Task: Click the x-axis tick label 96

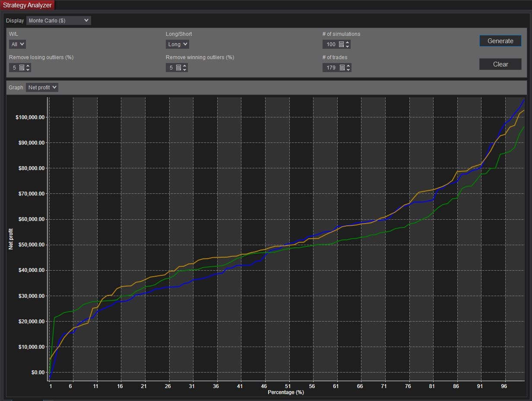Action: 504,386
